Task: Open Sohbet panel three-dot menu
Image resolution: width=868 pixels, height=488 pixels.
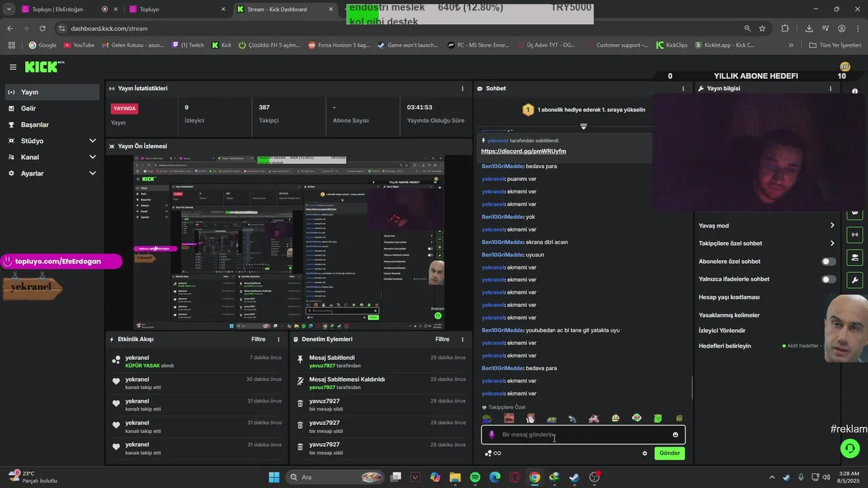Action: click(683, 89)
